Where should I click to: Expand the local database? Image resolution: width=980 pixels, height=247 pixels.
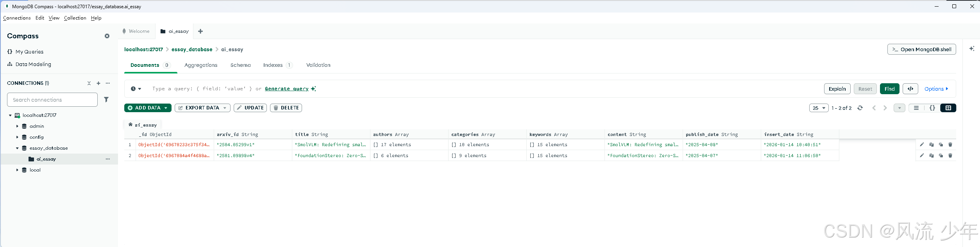pos(17,170)
